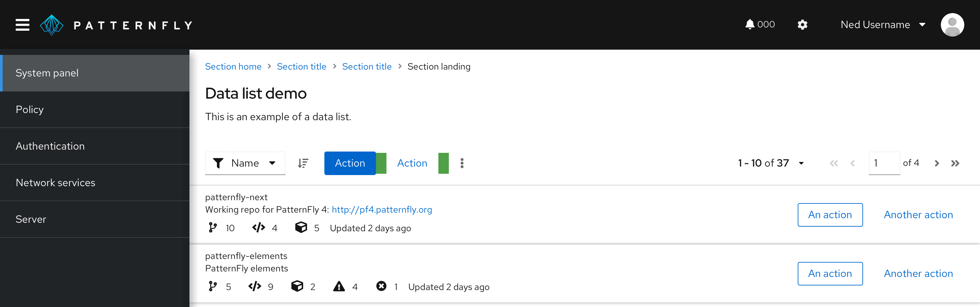Image resolution: width=980 pixels, height=307 pixels.
Task: Click the blue primary Action button
Action: click(x=350, y=163)
